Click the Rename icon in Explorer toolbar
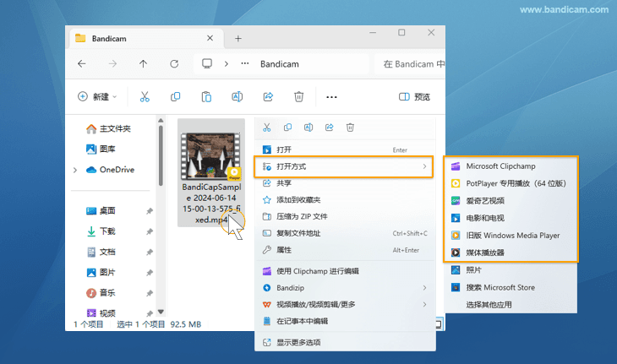617x364 pixels. point(237,96)
